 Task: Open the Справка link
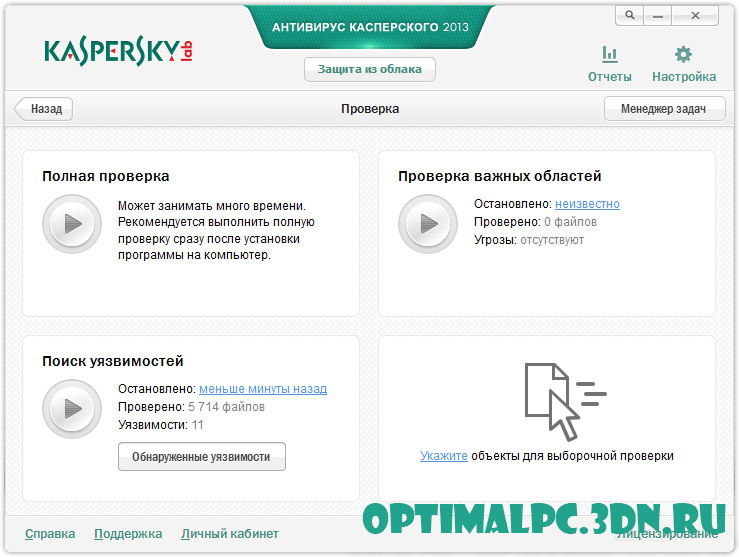click(x=50, y=534)
